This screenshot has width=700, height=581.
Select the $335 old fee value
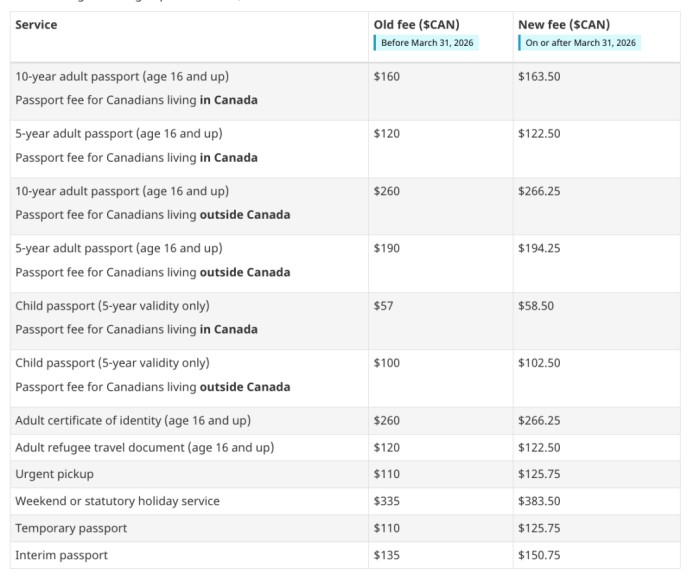[385, 501]
